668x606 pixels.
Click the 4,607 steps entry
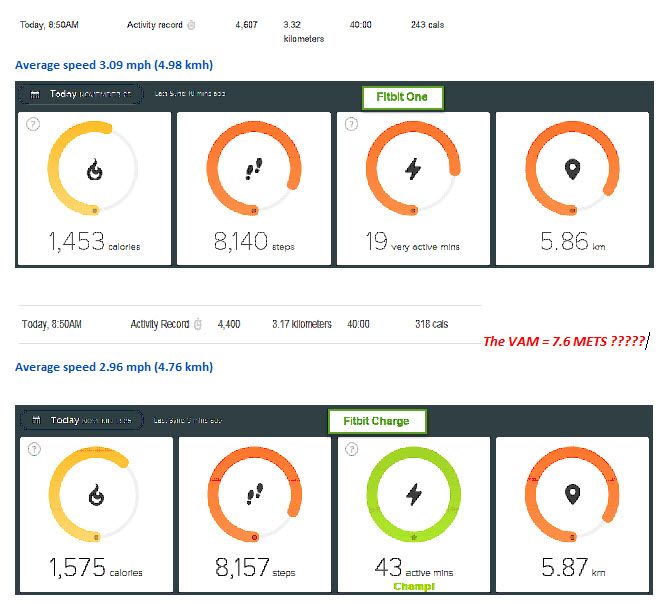(x=246, y=25)
